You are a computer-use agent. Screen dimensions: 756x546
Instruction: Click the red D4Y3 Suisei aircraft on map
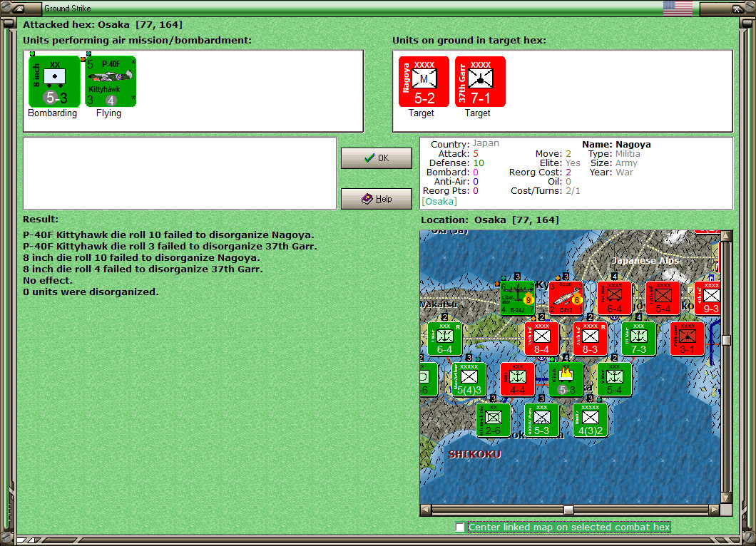click(x=566, y=298)
